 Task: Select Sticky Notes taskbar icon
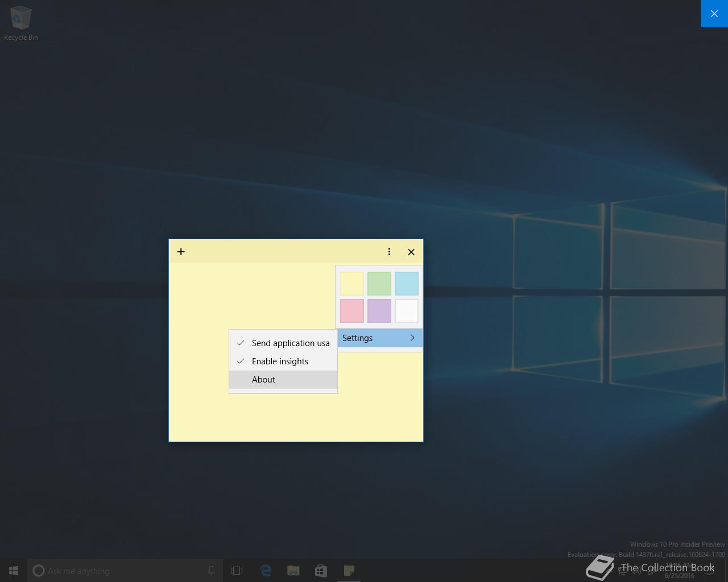click(x=349, y=571)
